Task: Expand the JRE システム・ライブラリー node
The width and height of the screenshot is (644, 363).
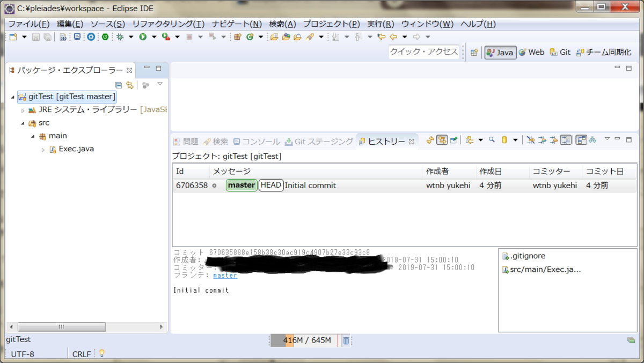Action: click(23, 110)
